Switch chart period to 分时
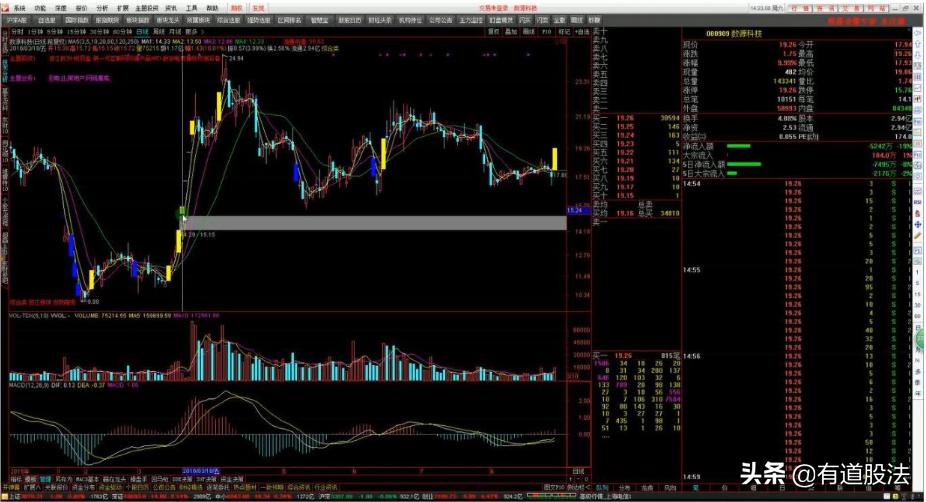 pos(14,31)
